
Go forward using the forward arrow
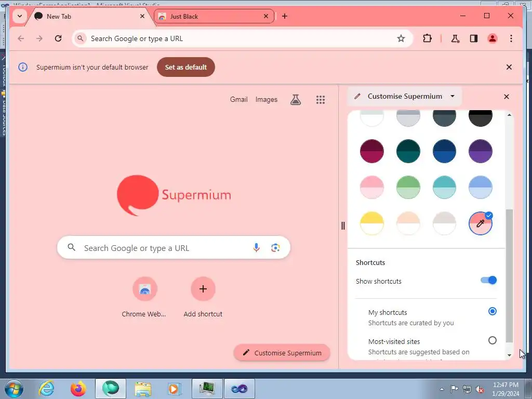coord(39,38)
